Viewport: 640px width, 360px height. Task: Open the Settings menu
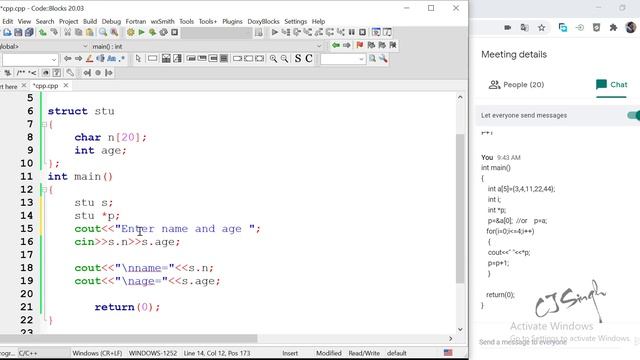coord(296,21)
